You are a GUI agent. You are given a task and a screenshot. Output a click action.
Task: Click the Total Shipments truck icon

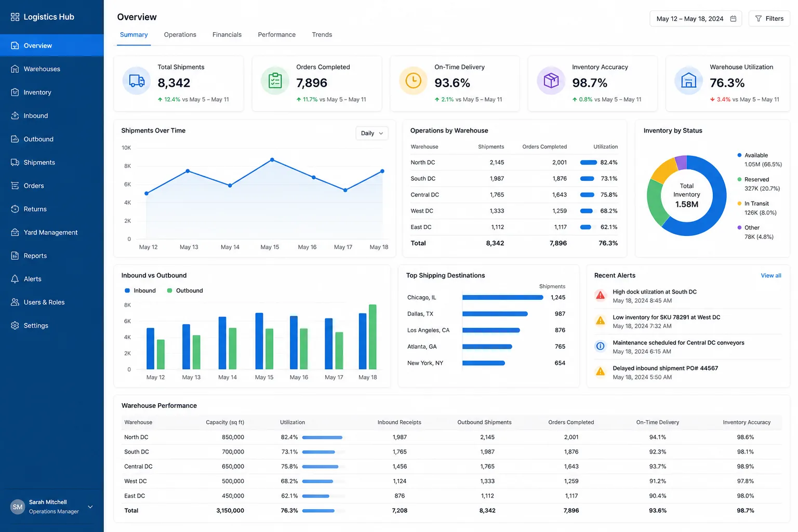point(137,81)
